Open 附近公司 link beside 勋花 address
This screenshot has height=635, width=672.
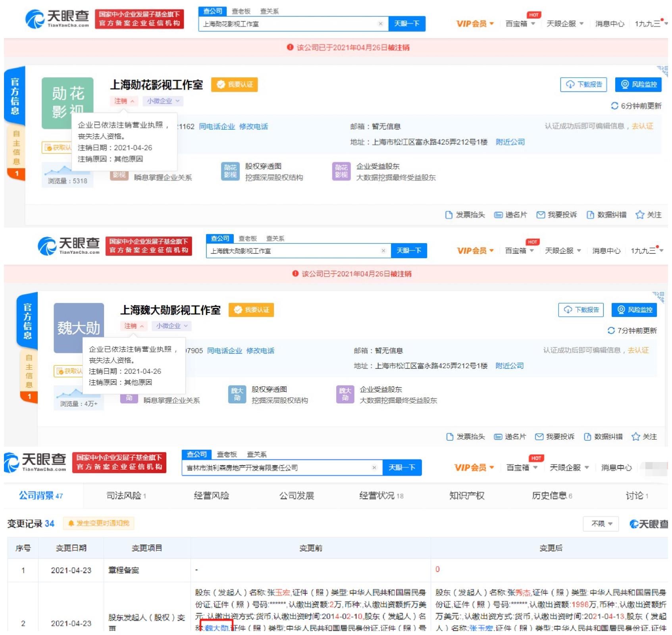click(x=510, y=142)
